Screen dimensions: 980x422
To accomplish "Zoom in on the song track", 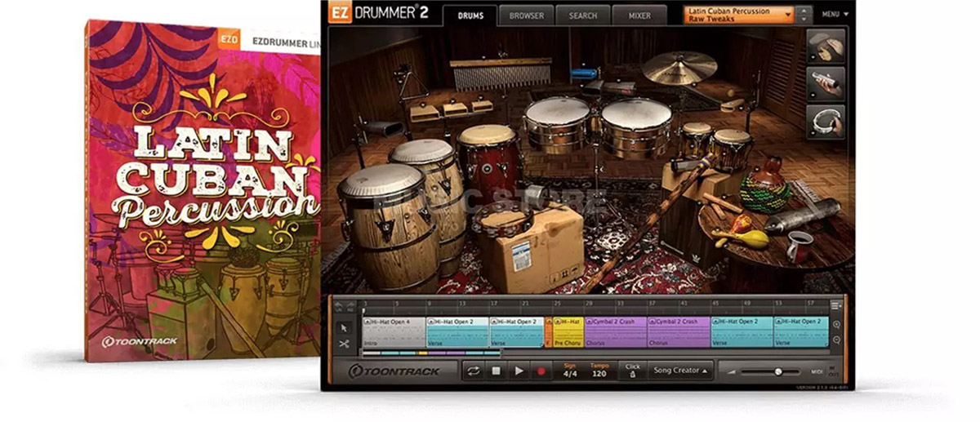I will click(x=837, y=325).
